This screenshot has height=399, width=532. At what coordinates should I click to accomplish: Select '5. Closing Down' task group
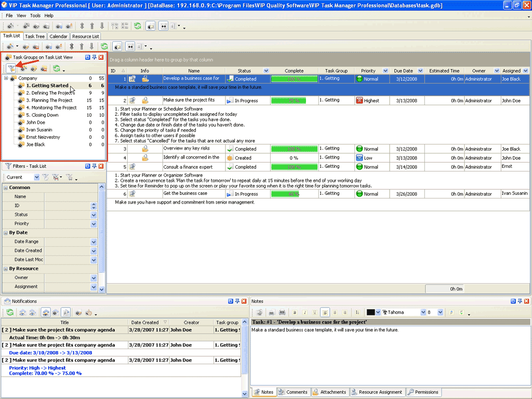[42, 115]
